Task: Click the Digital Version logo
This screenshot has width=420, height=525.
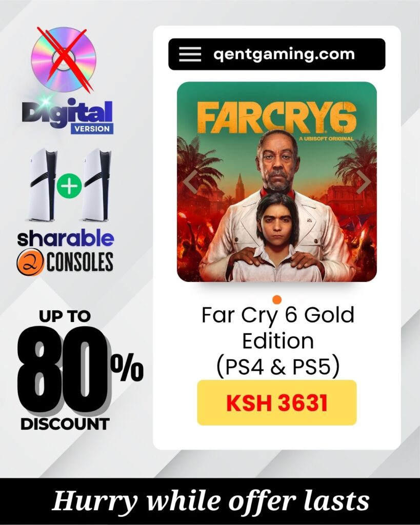Action: (67, 116)
